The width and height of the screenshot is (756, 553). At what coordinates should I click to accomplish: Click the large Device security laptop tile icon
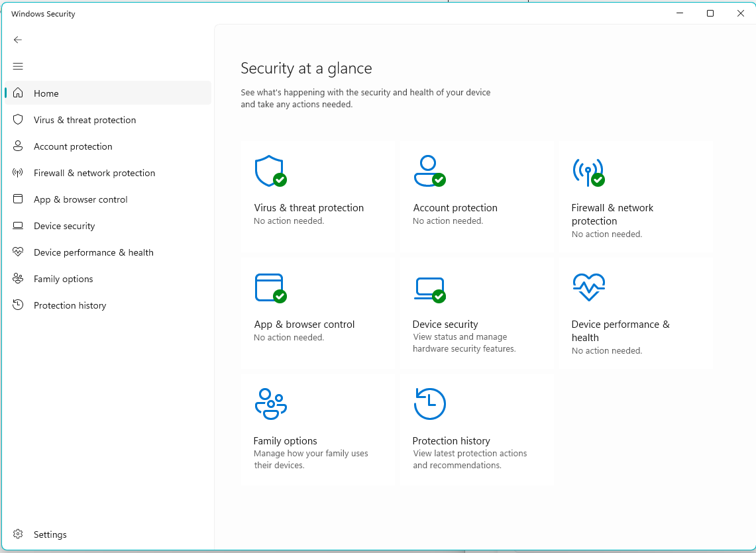click(x=429, y=290)
